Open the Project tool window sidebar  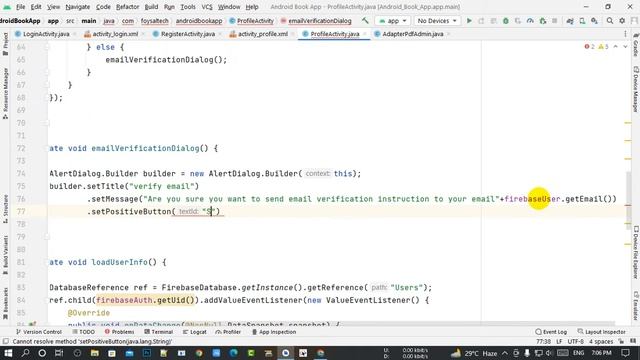click(5, 44)
